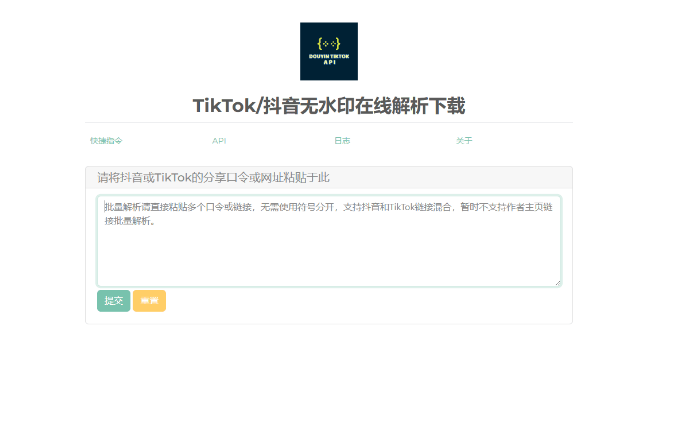684x426 pixels.
Task: Open the 快捷指令 link
Action: click(105, 141)
